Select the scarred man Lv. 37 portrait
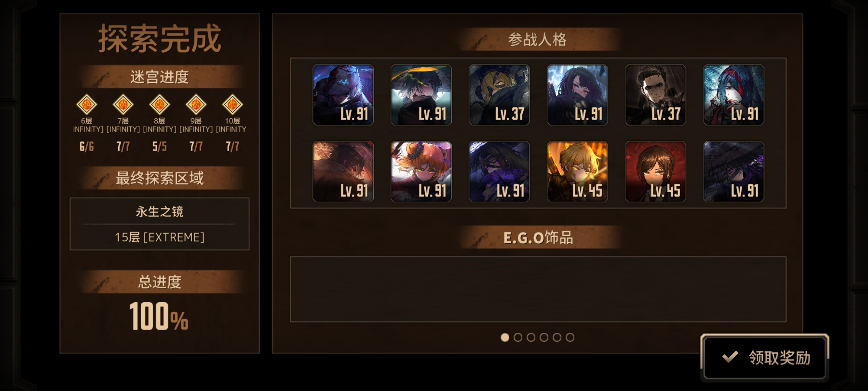Viewport: 868px width, 391px height. [655, 95]
